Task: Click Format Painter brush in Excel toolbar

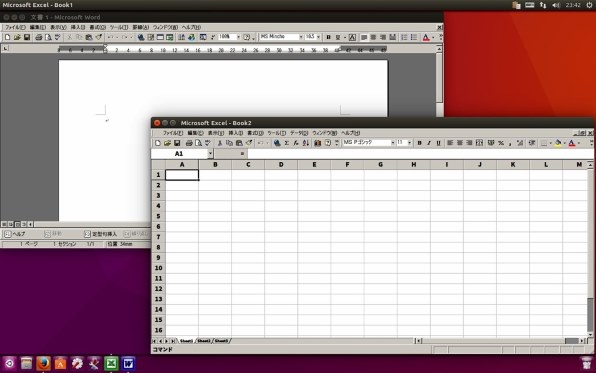Action: point(249,143)
